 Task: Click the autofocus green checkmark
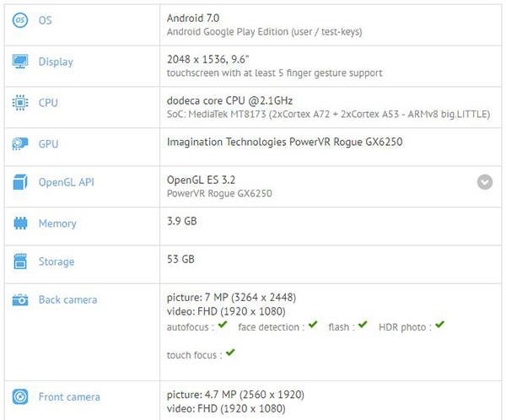coord(222,325)
